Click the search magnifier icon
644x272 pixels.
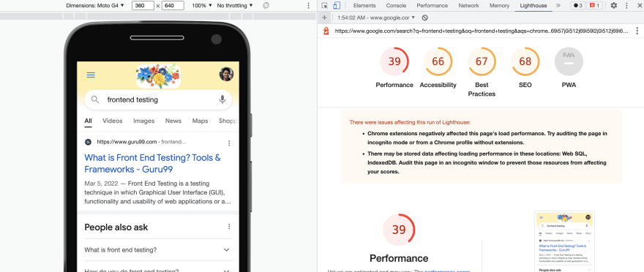(x=95, y=99)
